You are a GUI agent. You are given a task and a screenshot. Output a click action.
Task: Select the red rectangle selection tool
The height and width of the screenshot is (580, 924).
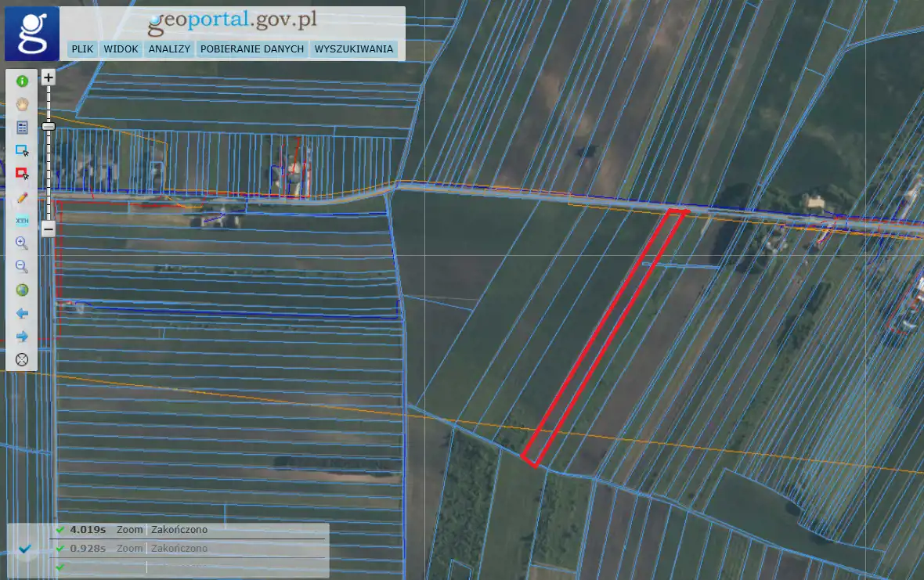[22, 173]
